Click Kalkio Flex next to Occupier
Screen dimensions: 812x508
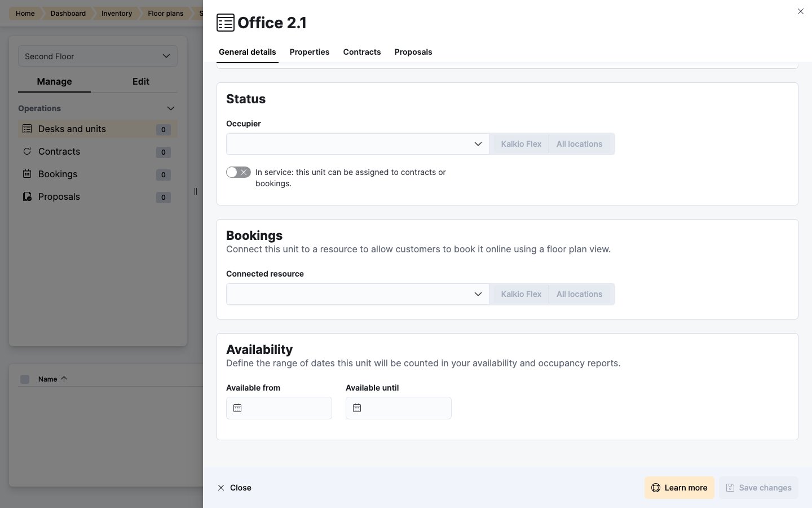pos(521,144)
